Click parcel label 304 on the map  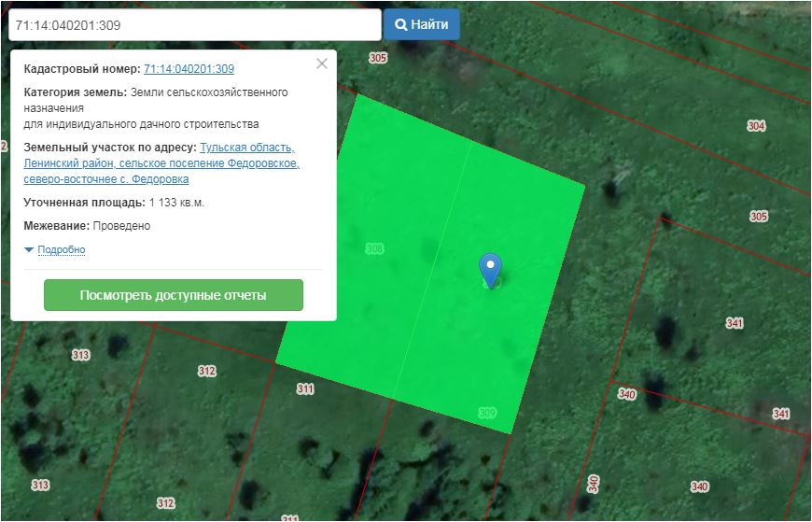[x=756, y=126]
